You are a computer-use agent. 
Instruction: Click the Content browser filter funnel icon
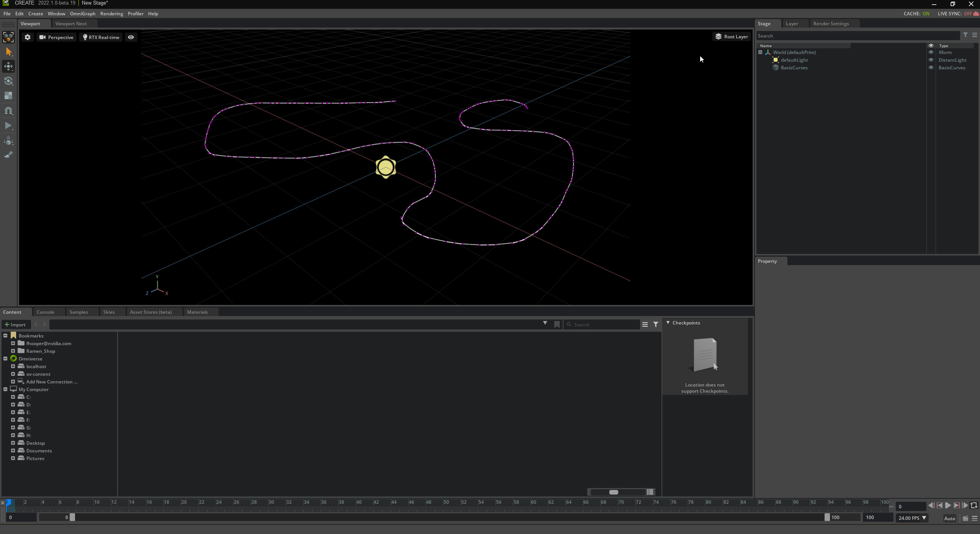tap(656, 324)
